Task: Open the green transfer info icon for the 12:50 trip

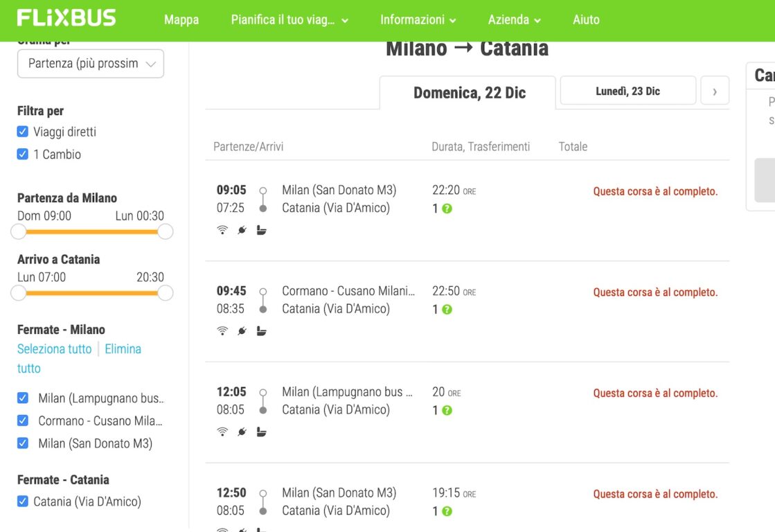Action: pyautogui.click(x=447, y=511)
